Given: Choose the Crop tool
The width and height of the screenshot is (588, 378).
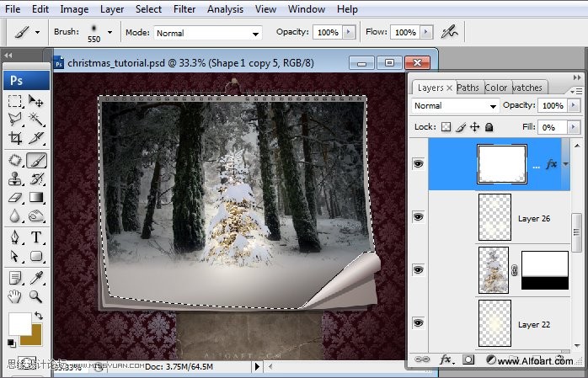Looking at the screenshot, I should coord(14,139).
